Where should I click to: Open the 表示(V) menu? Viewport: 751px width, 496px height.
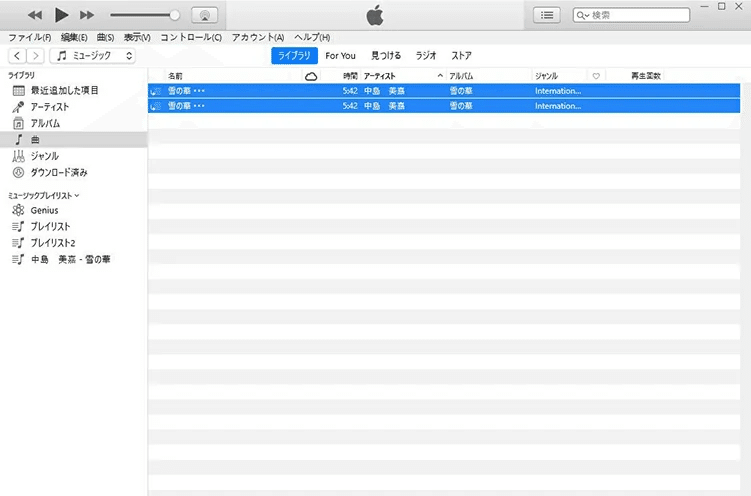[x=137, y=37]
